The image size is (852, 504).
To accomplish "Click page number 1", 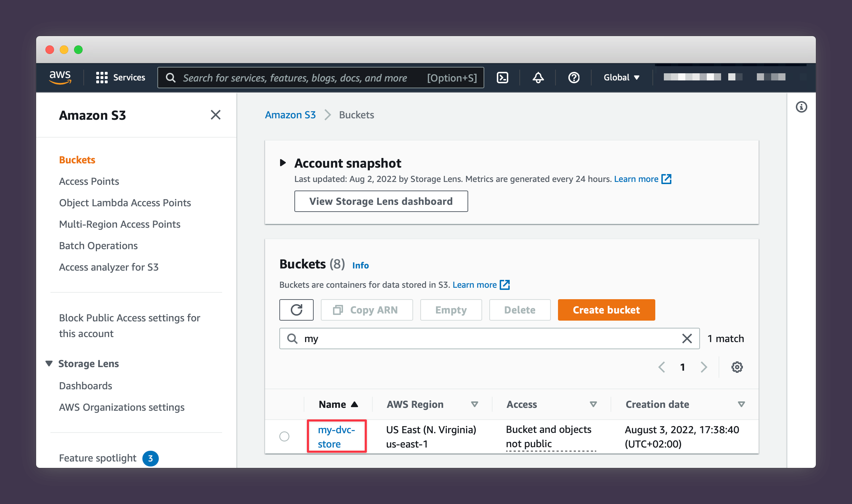I will pyautogui.click(x=682, y=367).
